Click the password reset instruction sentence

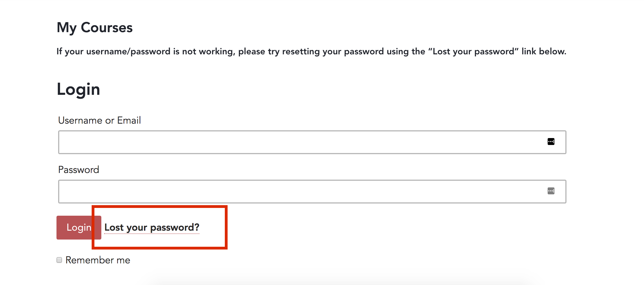point(311,52)
